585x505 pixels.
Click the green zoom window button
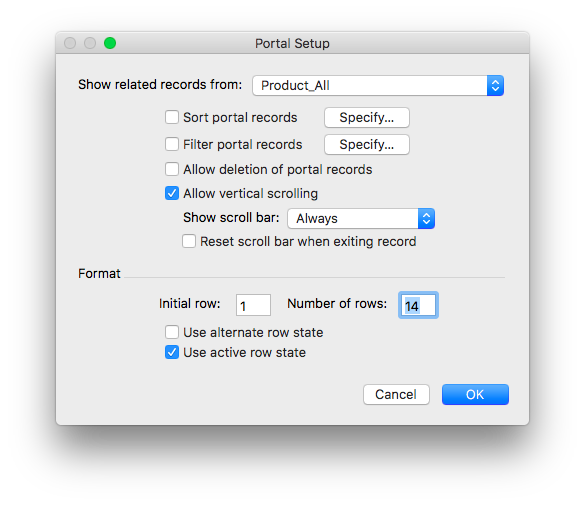click(110, 43)
